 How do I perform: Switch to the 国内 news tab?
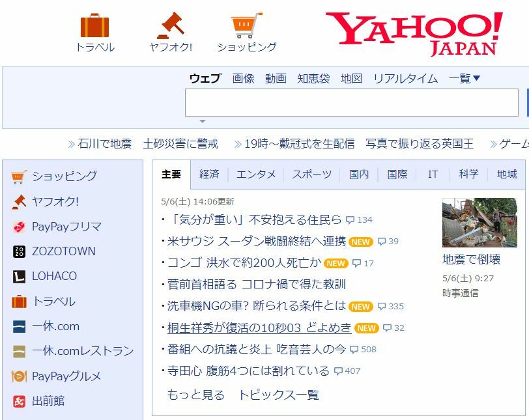point(358,175)
